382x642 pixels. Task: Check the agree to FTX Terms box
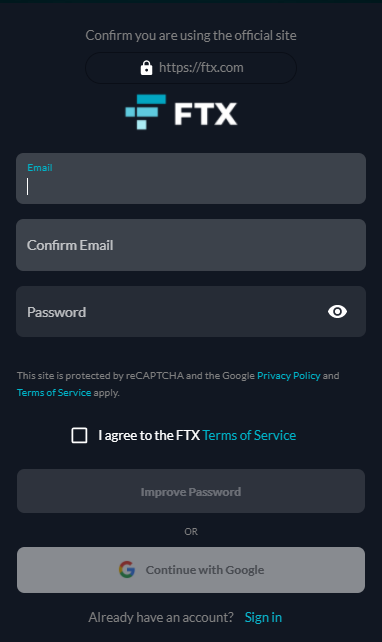tap(79, 435)
